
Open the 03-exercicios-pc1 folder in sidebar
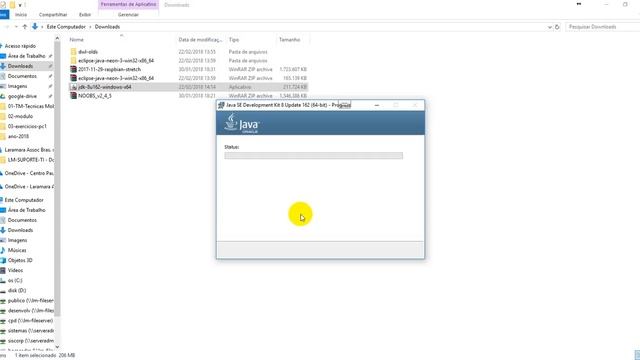[27, 127]
